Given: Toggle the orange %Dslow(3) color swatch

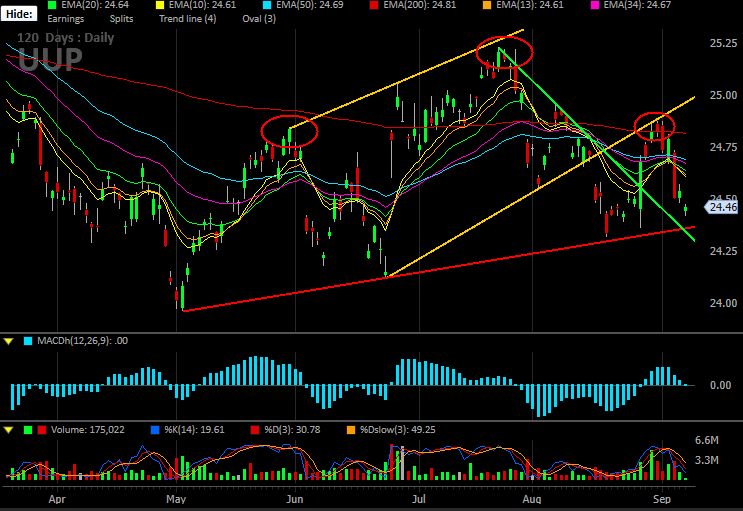Looking at the screenshot, I should coord(351,430).
